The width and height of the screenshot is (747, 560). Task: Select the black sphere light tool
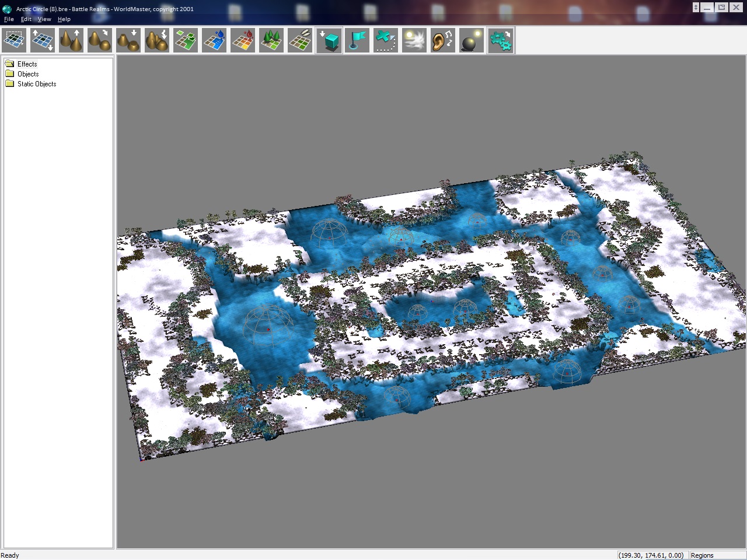click(472, 41)
